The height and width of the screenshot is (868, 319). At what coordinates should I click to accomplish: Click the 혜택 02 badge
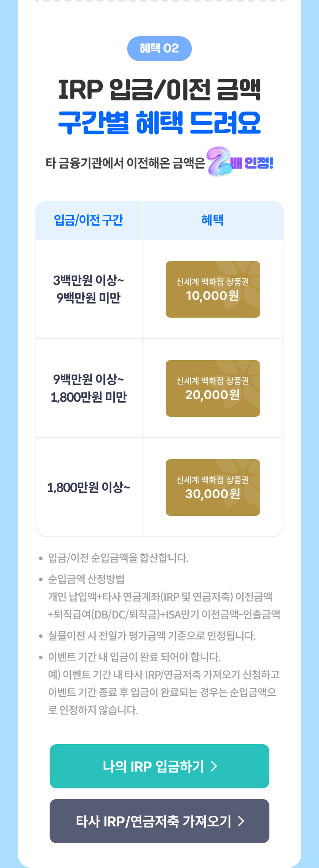159,49
